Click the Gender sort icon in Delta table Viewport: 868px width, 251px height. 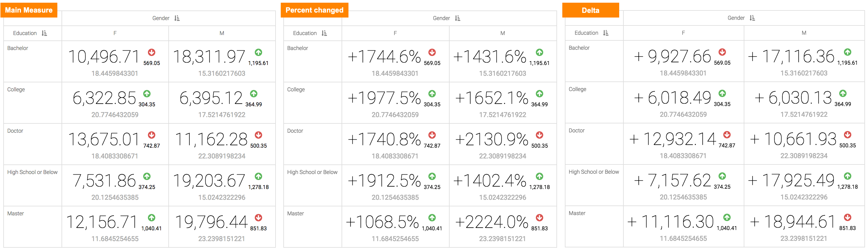tap(752, 18)
